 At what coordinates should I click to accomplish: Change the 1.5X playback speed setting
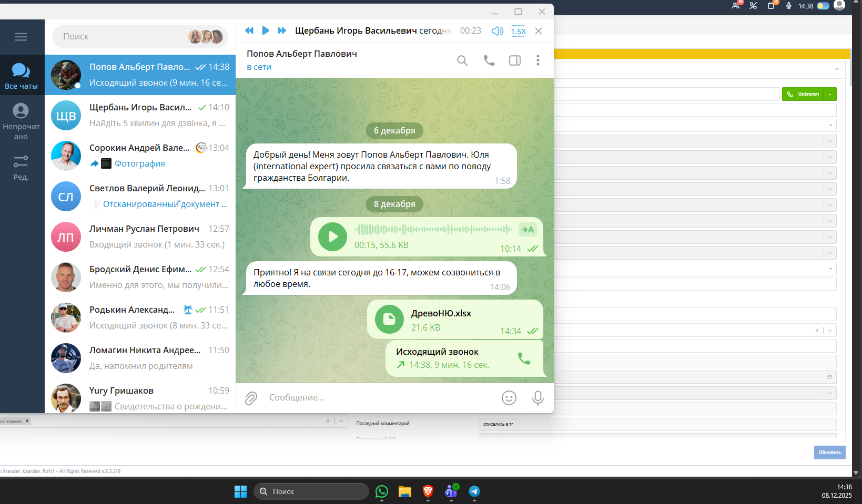pyautogui.click(x=518, y=31)
